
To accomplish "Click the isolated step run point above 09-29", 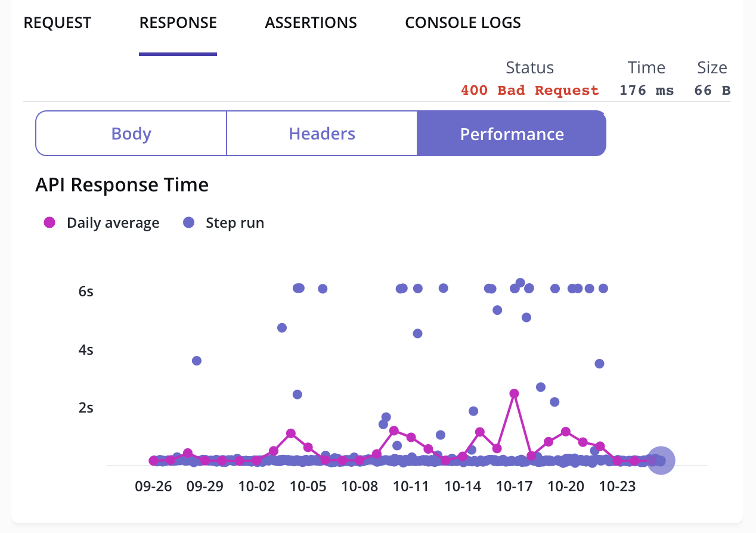I will click(197, 361).
